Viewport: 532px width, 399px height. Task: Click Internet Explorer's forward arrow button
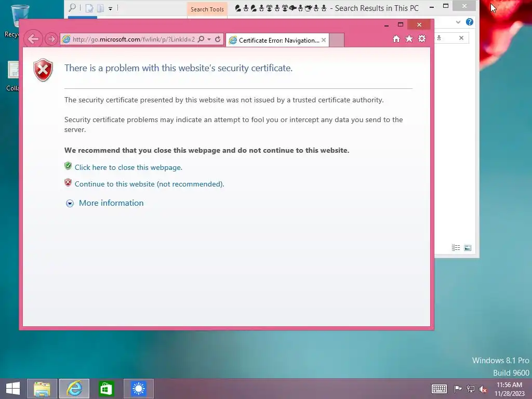51,39
